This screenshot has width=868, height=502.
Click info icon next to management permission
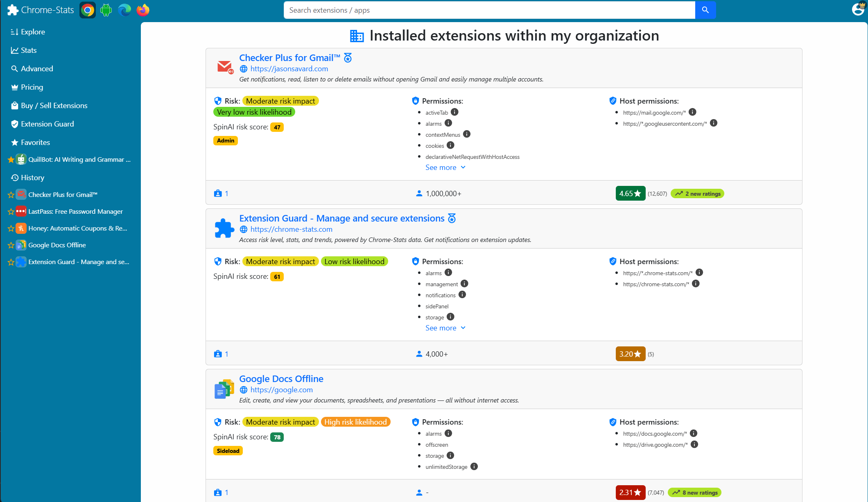tap(464, 284)
